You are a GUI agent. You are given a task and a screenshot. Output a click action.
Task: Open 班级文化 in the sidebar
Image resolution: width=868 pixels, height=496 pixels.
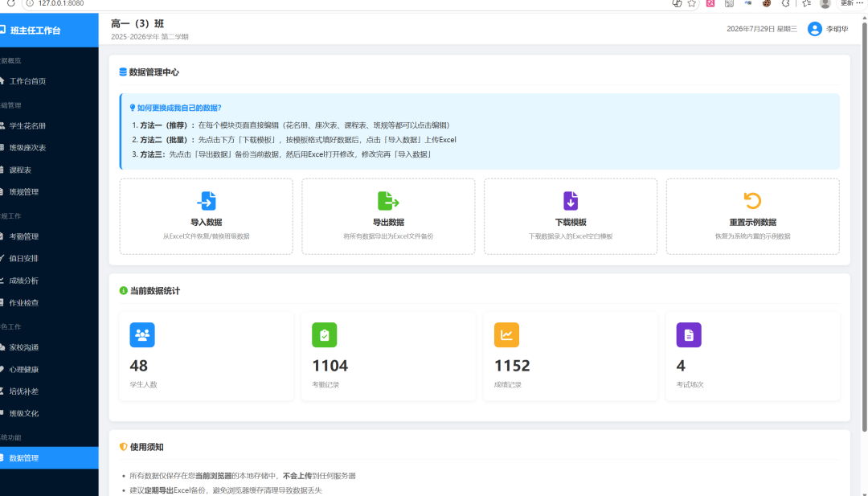(49, 413)
